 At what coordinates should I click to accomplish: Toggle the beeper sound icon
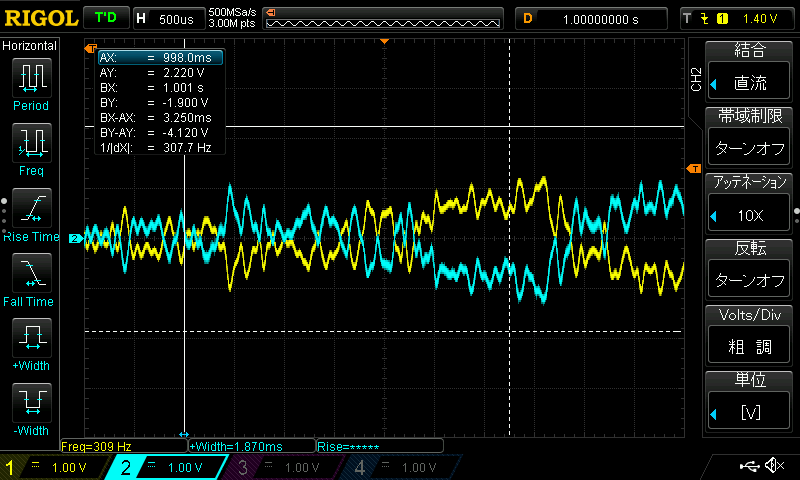tap(774, 465)
